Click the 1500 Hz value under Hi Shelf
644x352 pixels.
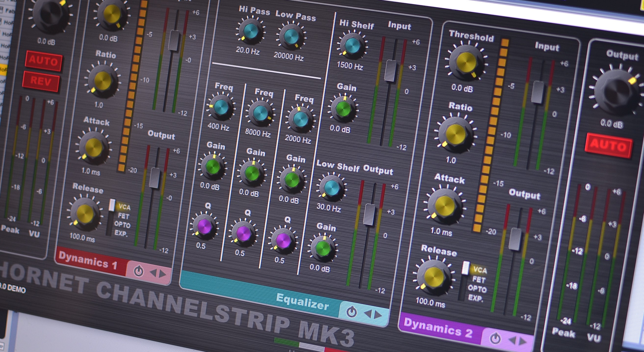tap(350, 66)
